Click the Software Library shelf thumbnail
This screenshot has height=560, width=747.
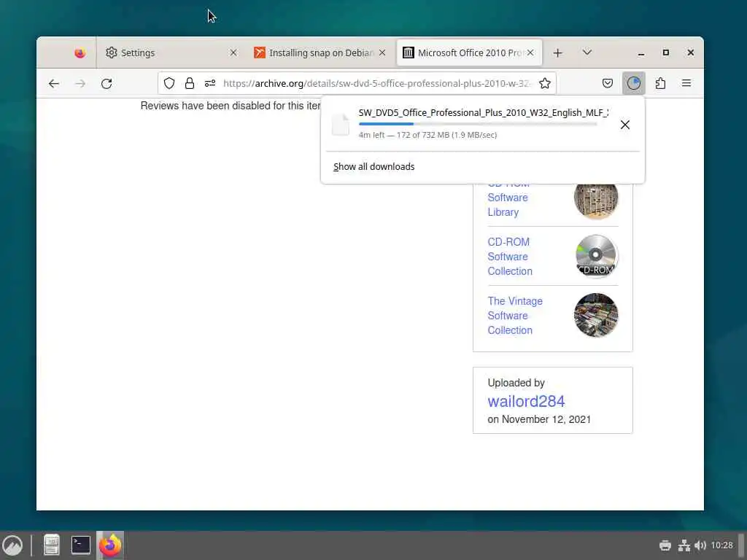pyautogui.click(x=596, y=199)
